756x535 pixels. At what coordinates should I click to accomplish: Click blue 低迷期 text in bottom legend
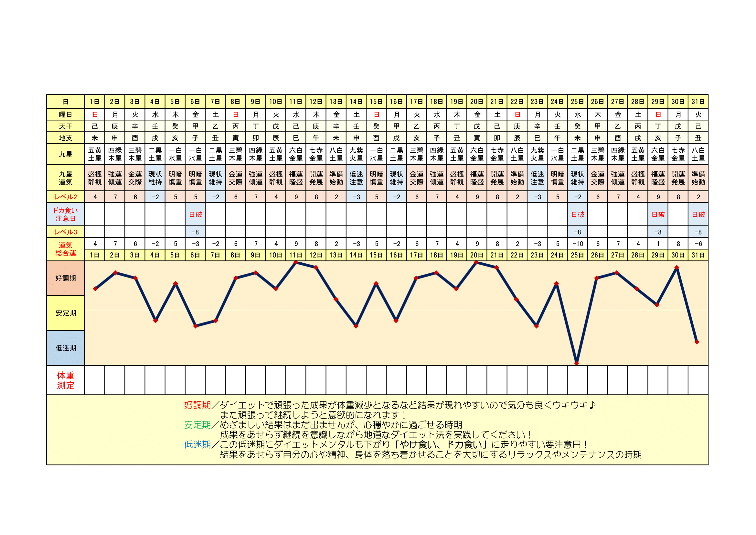tap(197, 445)
